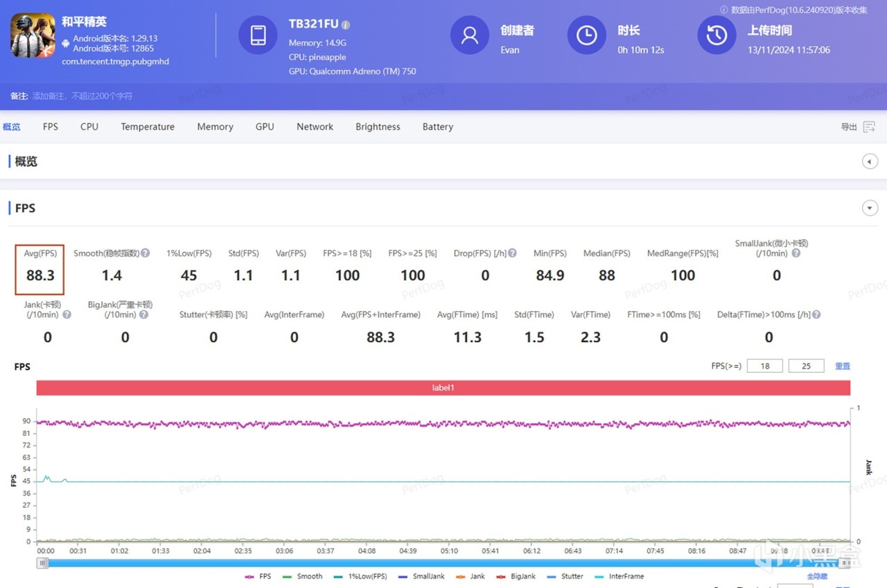Click help icon beside BigJank(严重卡顿)
The width and height of the screenshot is (887, 588).
[x=143, y=314]
